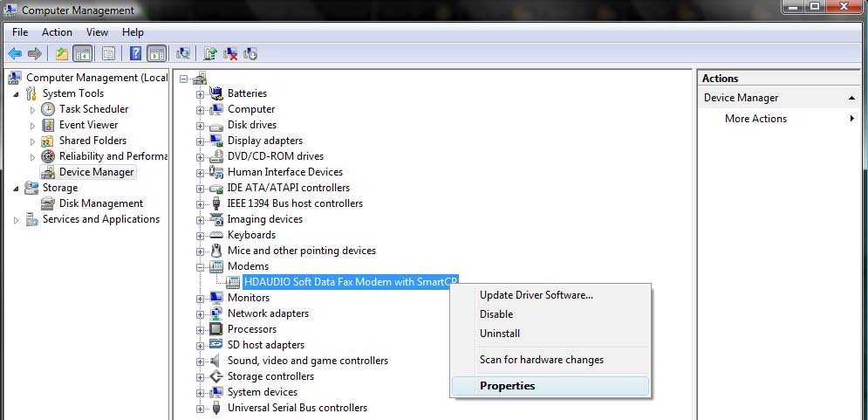Select the Storage controllers category

[x=270, y=377]
